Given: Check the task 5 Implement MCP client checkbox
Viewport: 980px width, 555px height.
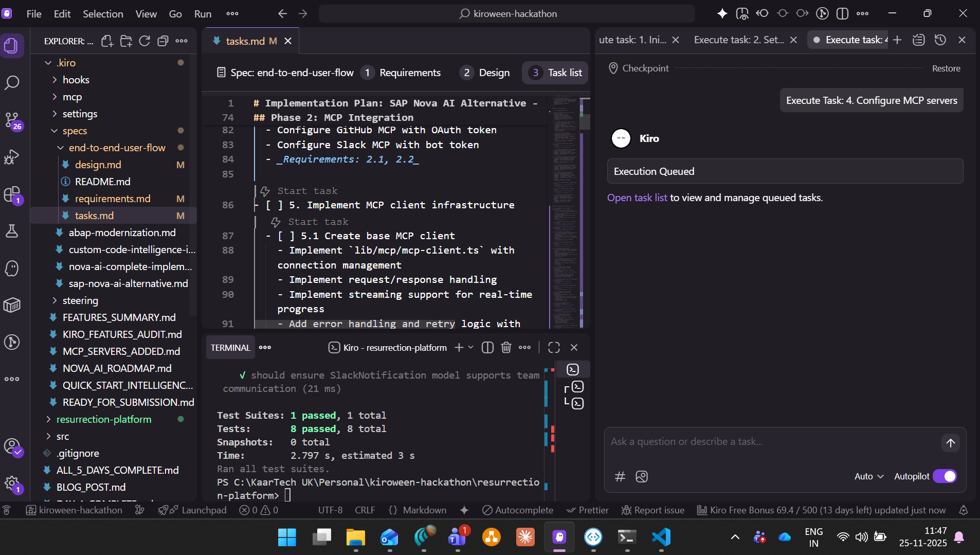Looking at the screenshot, I should (x=274, y=205).
